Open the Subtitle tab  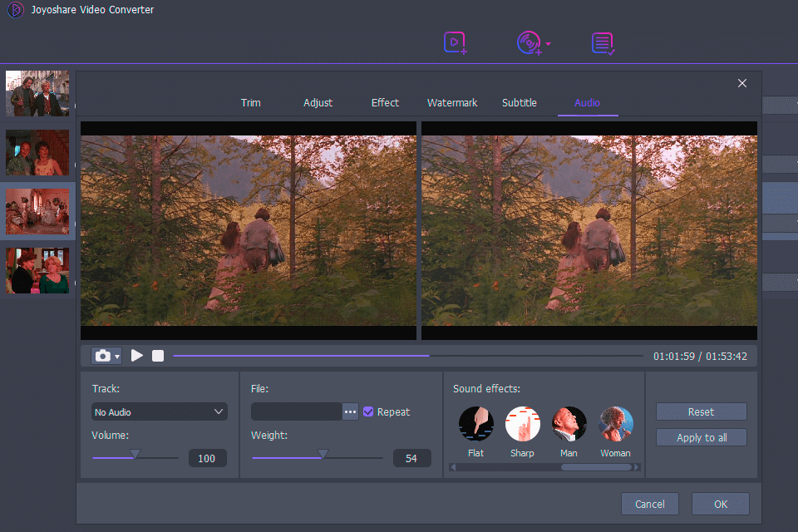coord(520,103)
